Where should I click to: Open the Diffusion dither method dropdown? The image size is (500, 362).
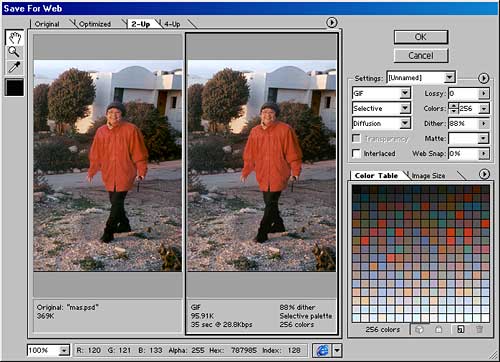381,123
